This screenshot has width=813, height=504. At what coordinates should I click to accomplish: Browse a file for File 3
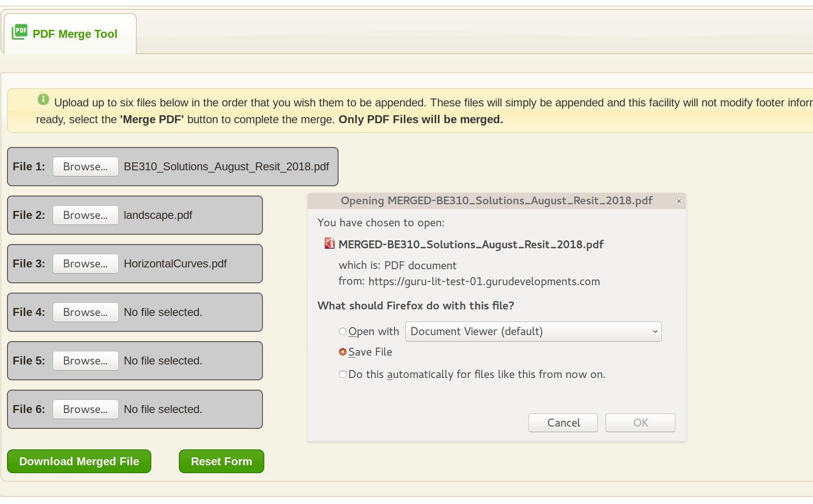pos(85,264)
